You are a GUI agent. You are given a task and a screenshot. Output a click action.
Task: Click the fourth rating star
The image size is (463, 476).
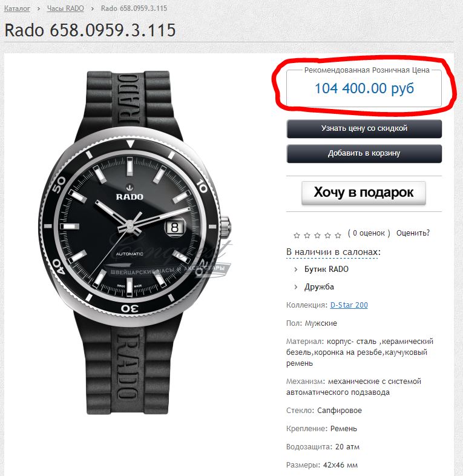pos(327,235)
